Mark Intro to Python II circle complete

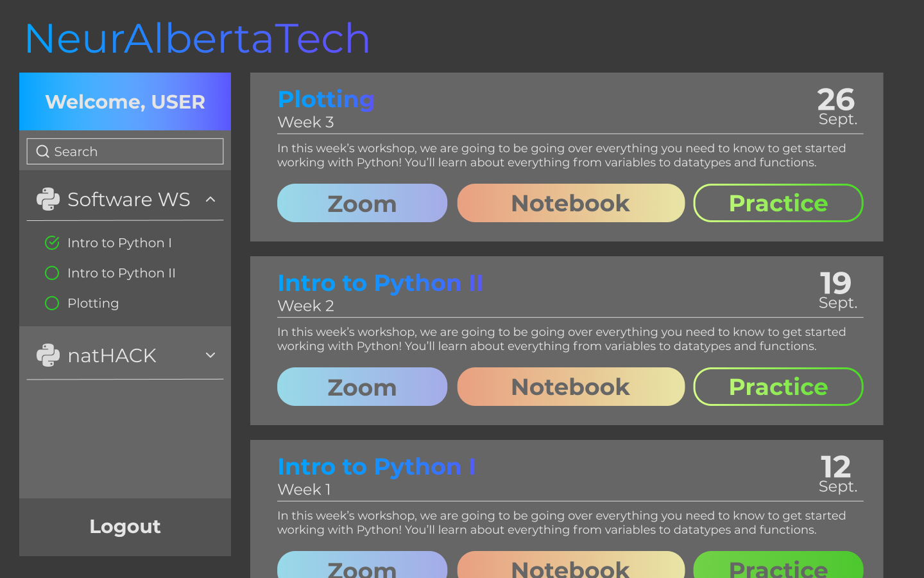52,273
